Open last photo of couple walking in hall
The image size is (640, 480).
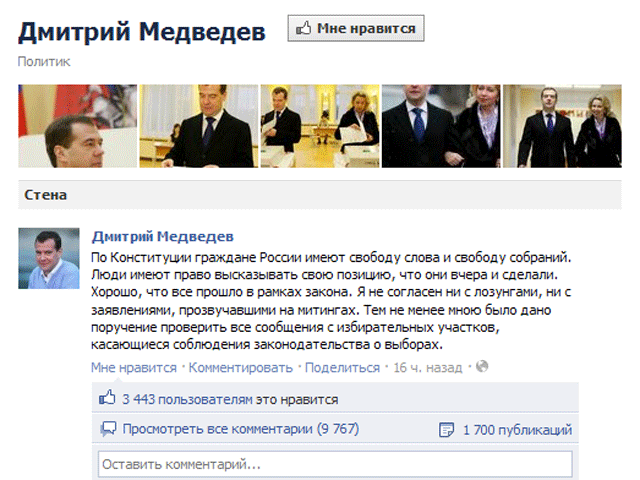pos(562,126)
